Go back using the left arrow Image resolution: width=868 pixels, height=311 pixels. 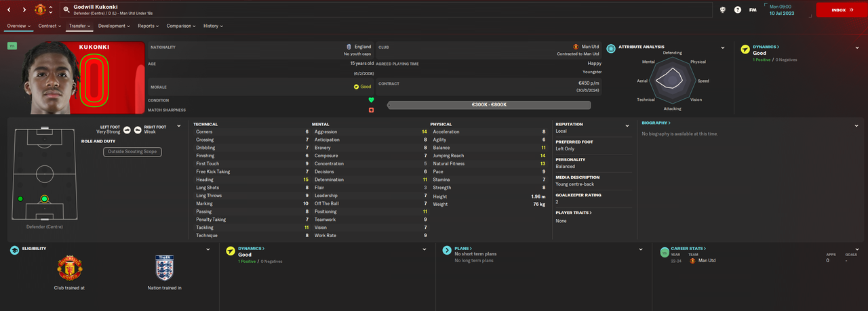pyautogui.click(x=9, y=10)
